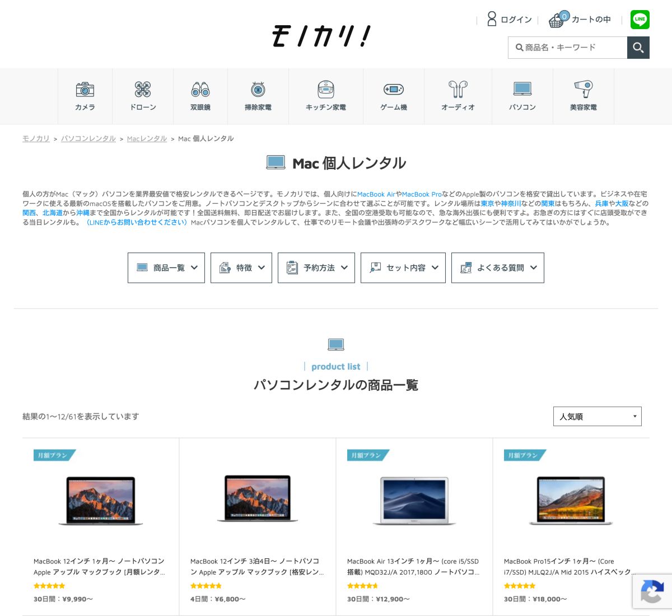
Task: Click the Macレンタル breadcrumb link
Action: coord(147,139)
